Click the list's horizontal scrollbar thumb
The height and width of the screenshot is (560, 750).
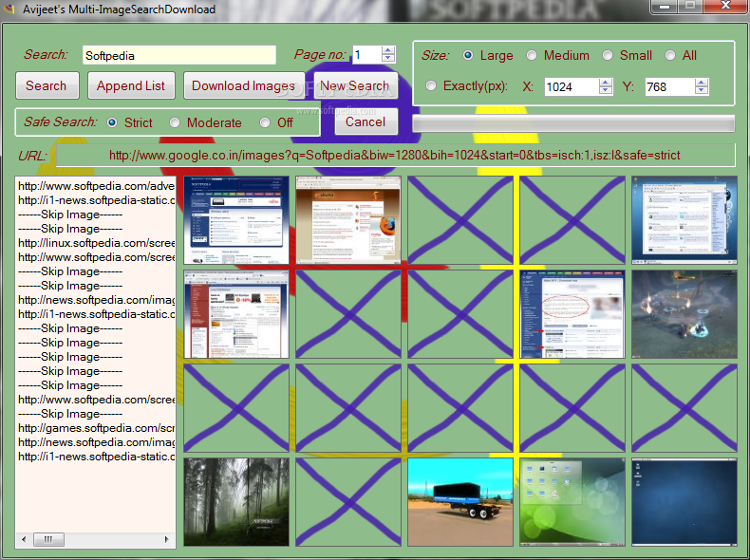click(48, 539)
